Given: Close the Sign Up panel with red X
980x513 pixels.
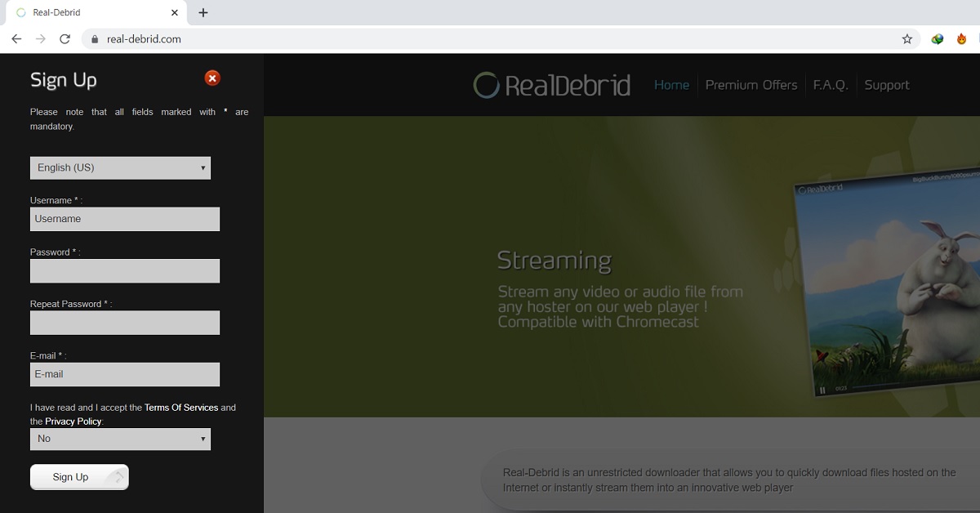Looking at the screenshot, I should point(212,78).
